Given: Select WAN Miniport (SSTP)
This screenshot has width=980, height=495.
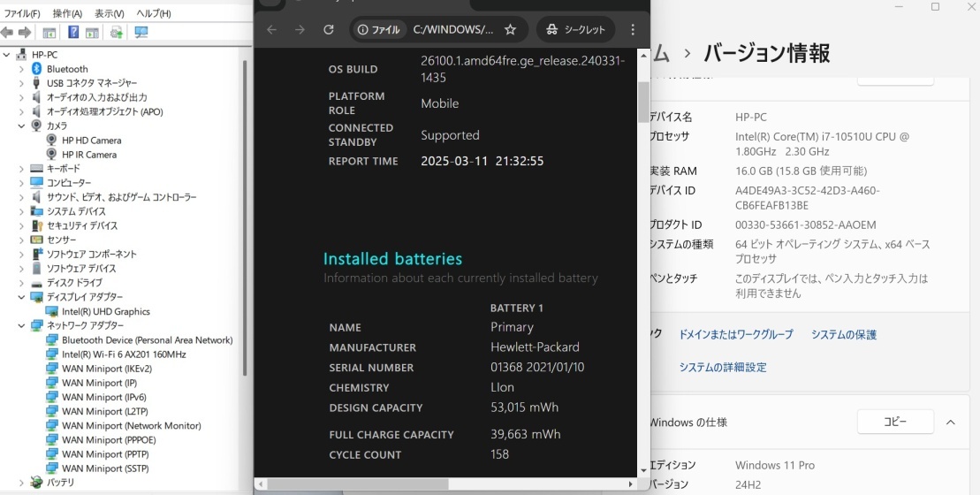Looking at the screenshot, I should tap(105, 468).
